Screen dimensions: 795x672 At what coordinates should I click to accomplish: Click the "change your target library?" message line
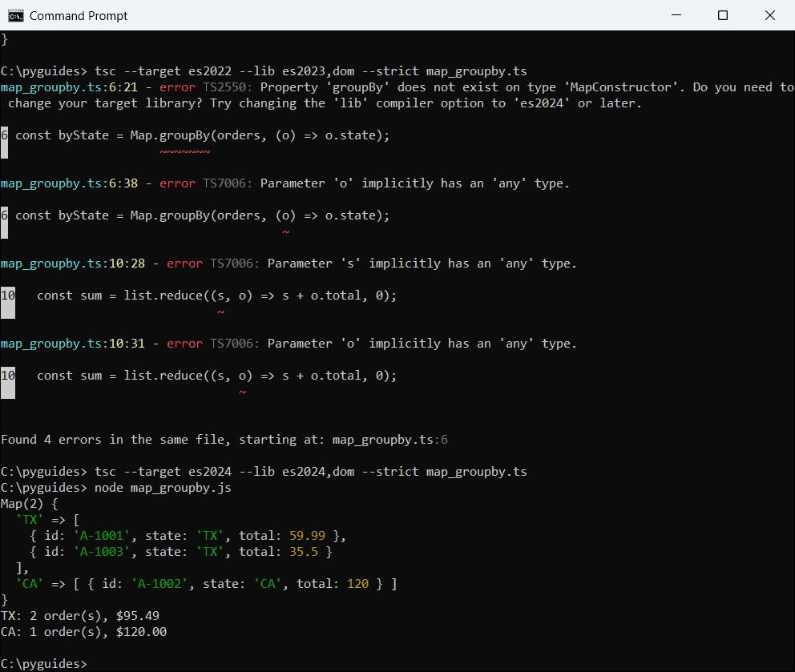pyautogui.click(x=325, y=103)
